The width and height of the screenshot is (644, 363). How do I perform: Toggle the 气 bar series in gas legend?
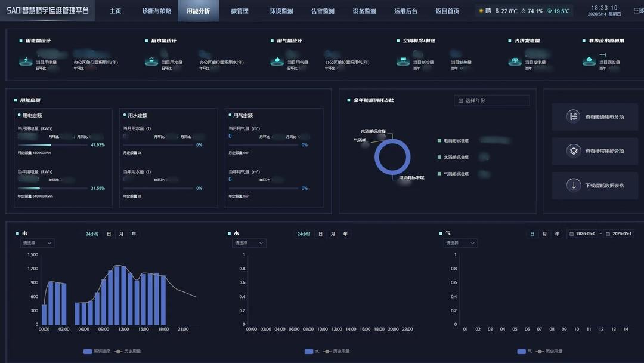pos(525,352)
